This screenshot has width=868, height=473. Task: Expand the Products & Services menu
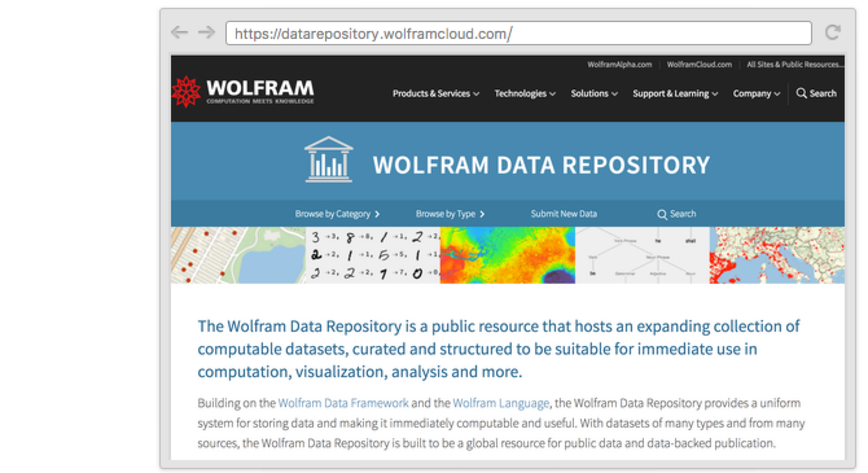pos(436,93)
